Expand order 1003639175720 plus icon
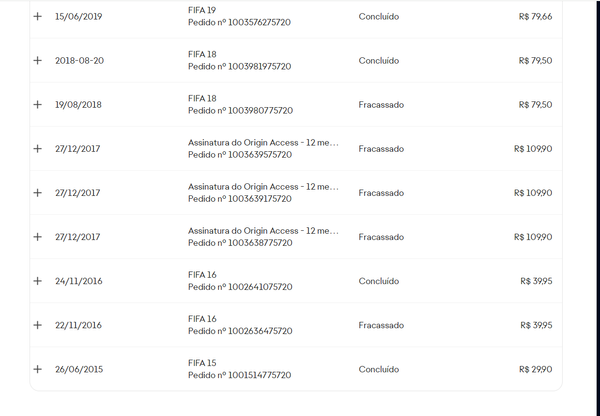600x416 pixels. (x=38, y=193)
